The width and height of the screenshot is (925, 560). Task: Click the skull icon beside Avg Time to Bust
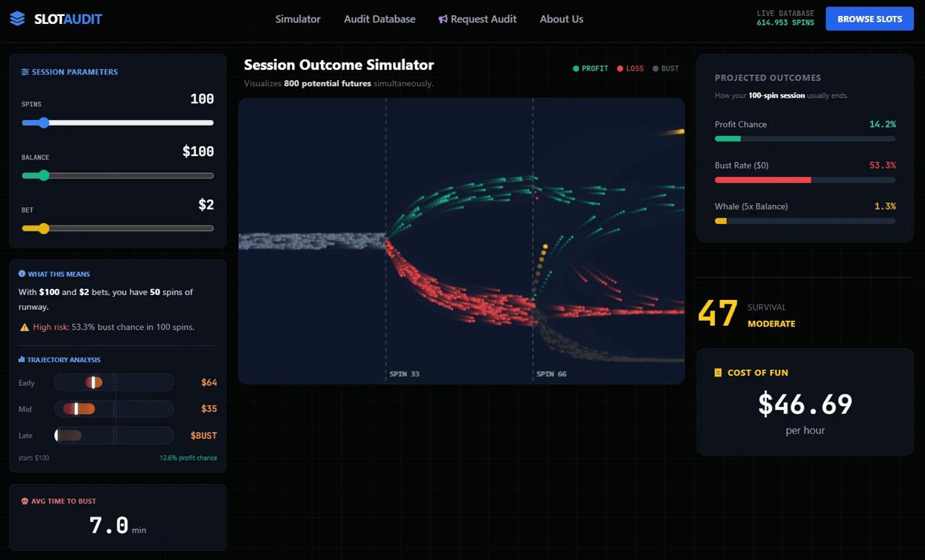pos(25,501)
